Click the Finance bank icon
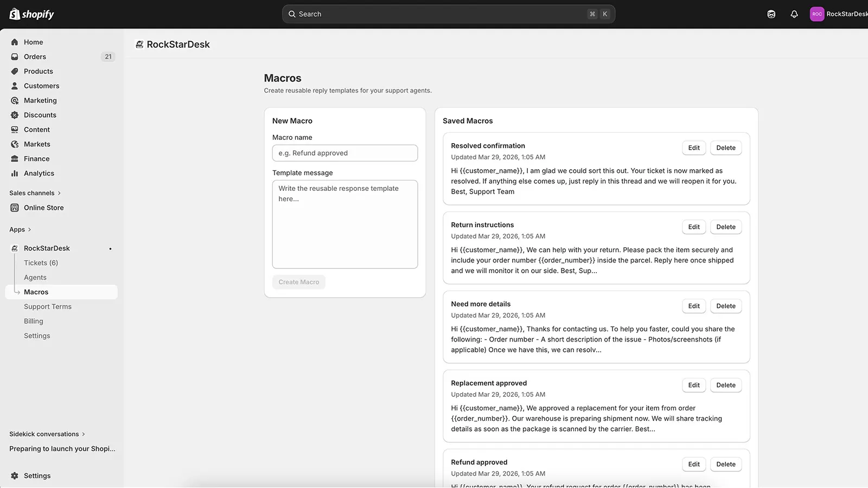Image resolution: width=868 pixels, height=488 pixels. click(15, 159)
